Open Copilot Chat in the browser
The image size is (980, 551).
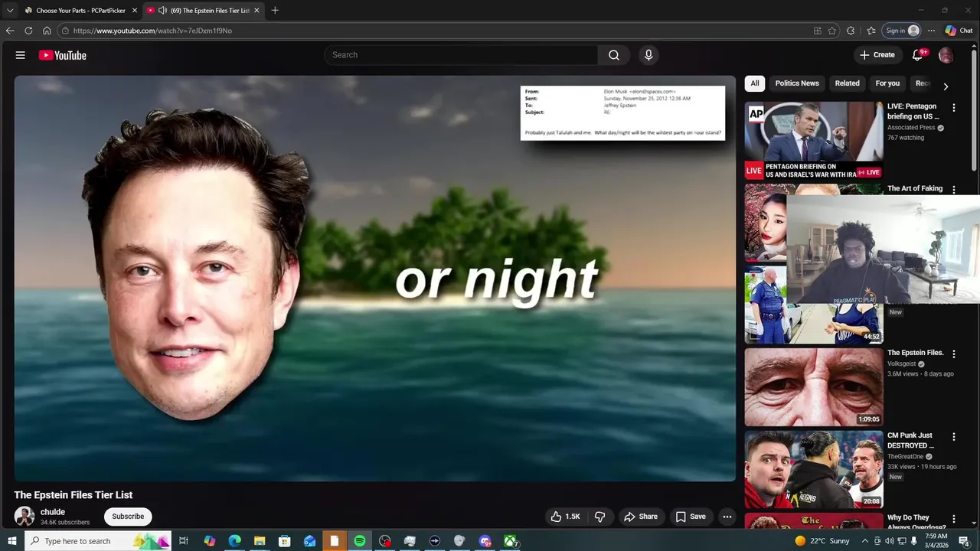click(x=959, y=31)
